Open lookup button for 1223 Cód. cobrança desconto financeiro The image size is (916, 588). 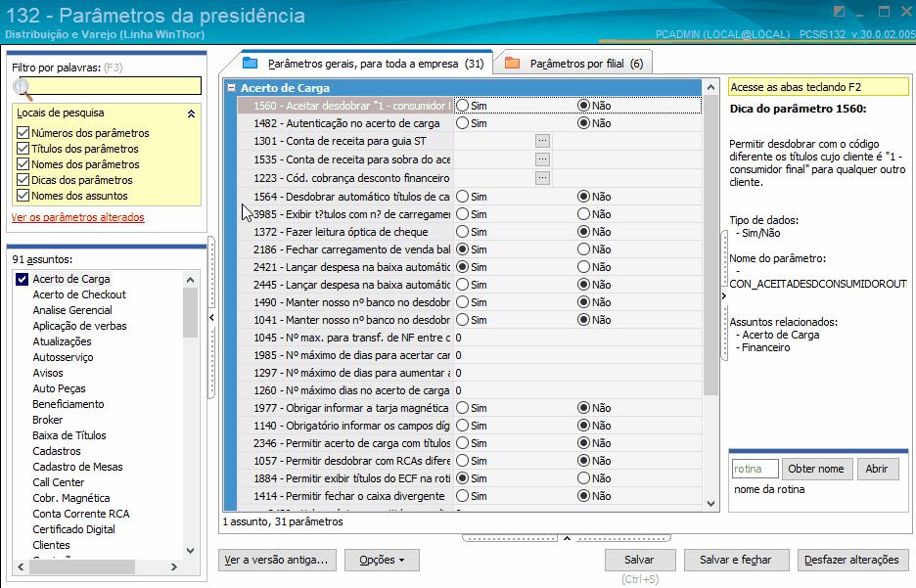[543, 178]
